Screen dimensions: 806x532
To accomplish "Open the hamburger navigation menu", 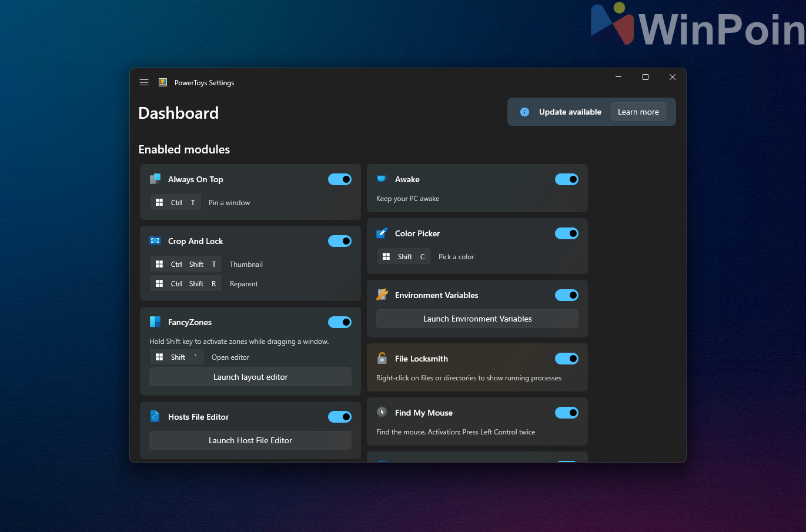I will (144, 82).
